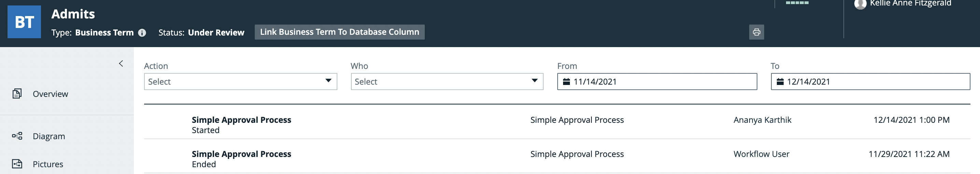Screen dimensions: 980x174
Task: Click the print icon button
Action: tap(756, 32)
